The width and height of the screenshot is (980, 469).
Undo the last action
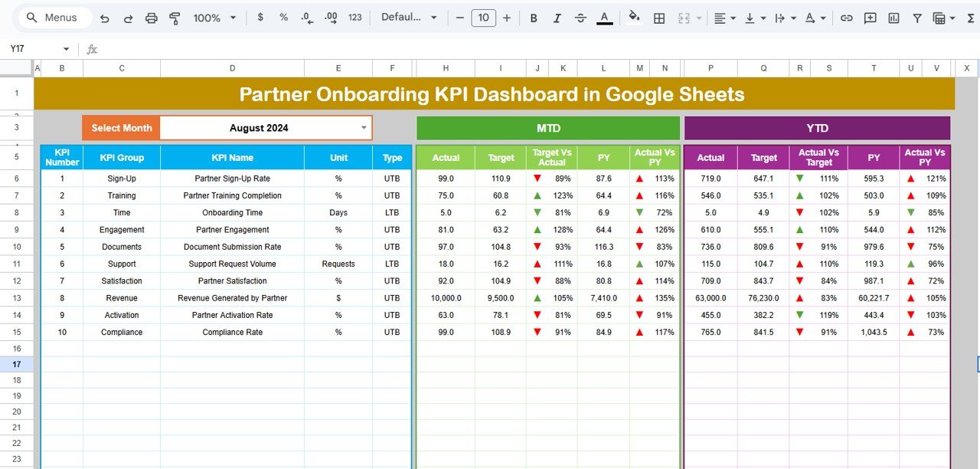(105, 17)
